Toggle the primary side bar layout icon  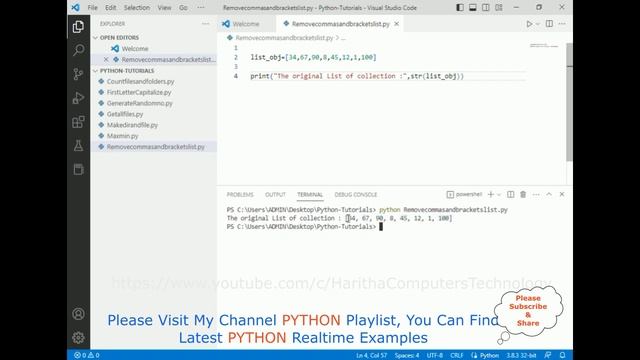[x=460, y=7]
